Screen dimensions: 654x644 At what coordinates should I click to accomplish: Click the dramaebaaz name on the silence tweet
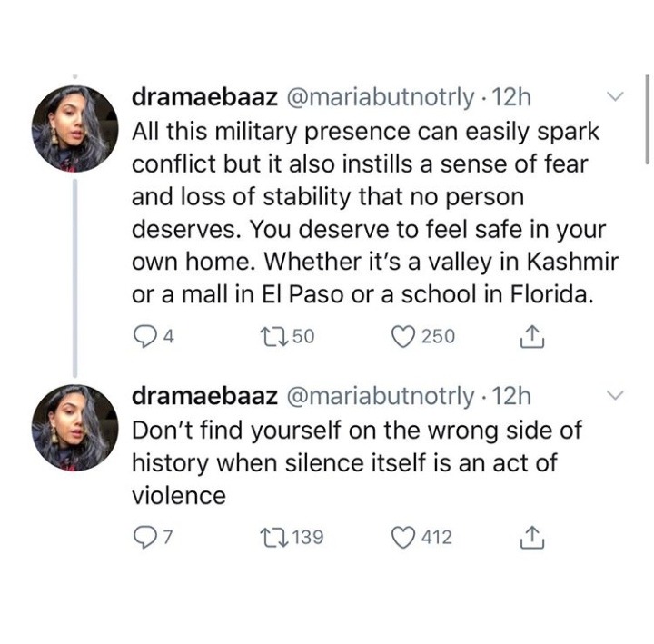pos(203,396)
